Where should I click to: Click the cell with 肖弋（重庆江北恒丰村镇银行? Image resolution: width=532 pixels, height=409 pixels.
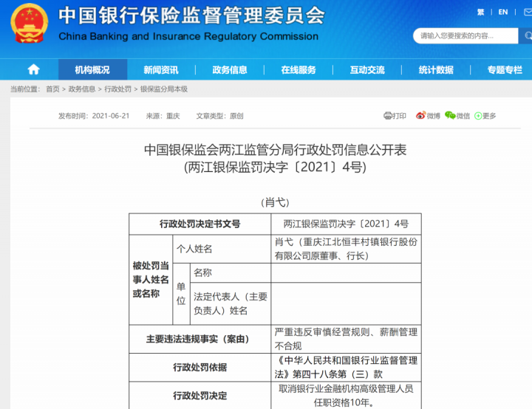346,249
